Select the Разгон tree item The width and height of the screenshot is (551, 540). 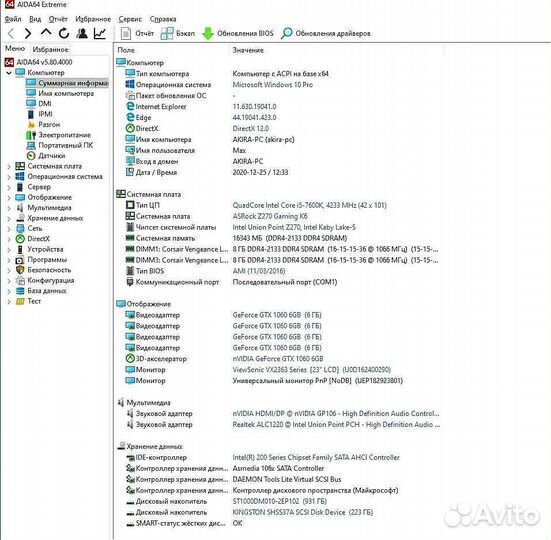[x=44, y=124]
